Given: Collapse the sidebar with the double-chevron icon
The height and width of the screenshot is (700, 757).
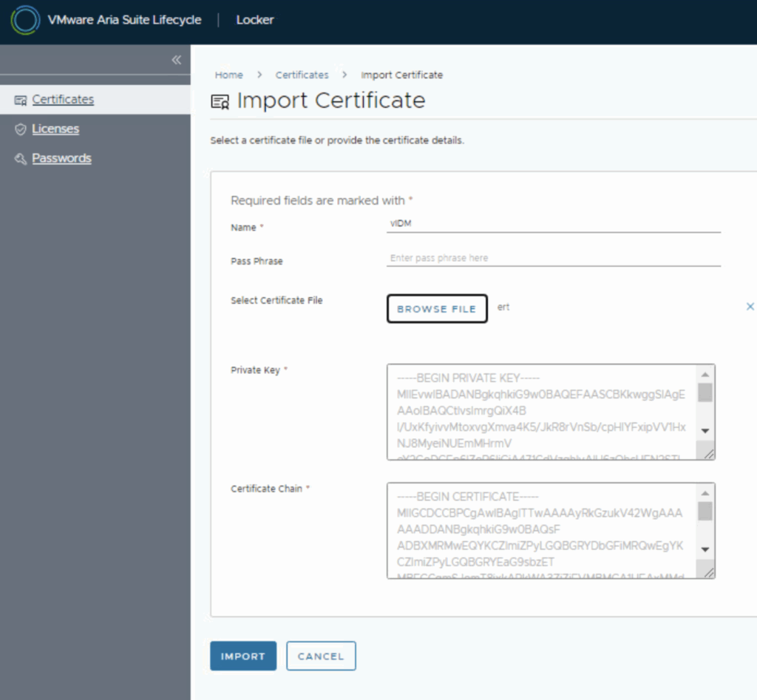Looking at the screenshot, I should (x=176, y=60).
